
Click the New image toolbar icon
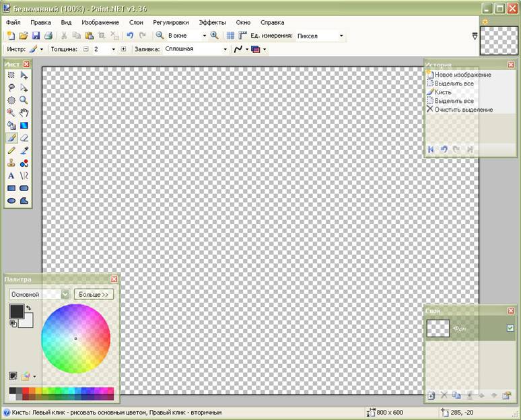pos(11,36)
